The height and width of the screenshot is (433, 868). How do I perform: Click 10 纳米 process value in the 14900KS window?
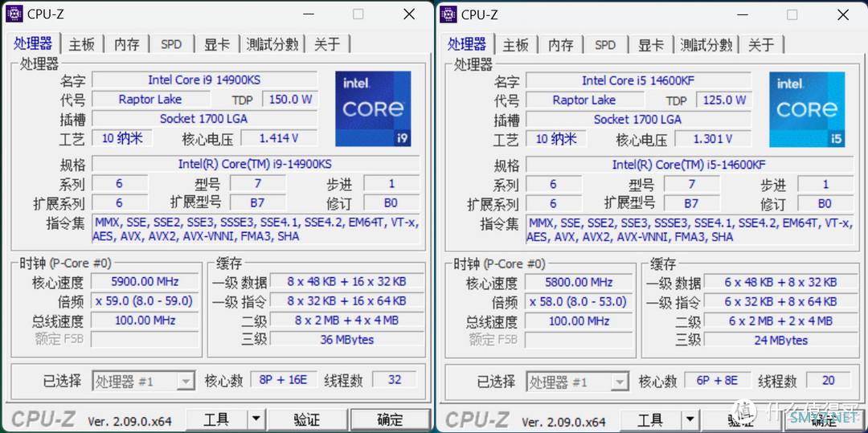(x=122, y=138)
